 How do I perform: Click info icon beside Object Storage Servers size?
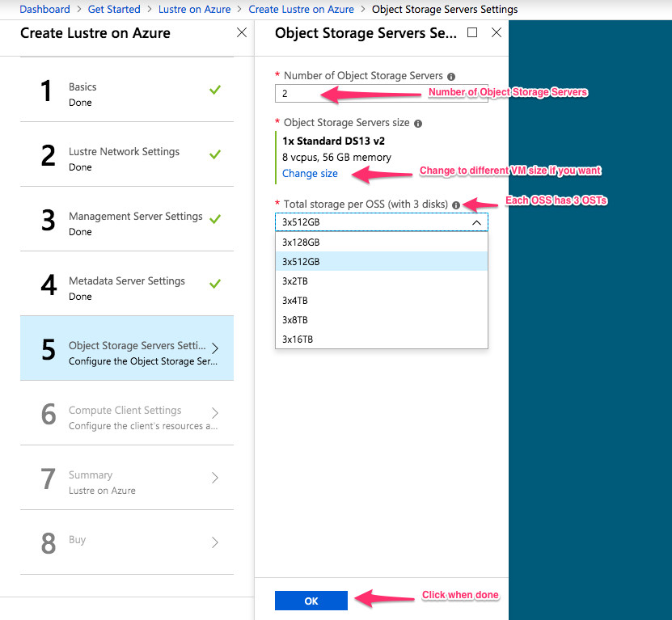click(418, 124)
